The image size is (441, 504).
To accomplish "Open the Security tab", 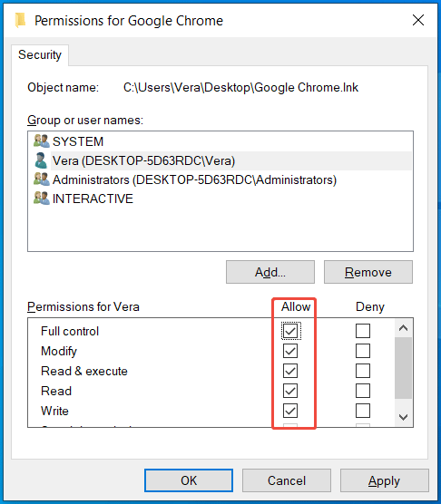I will (x=40, y=55).
